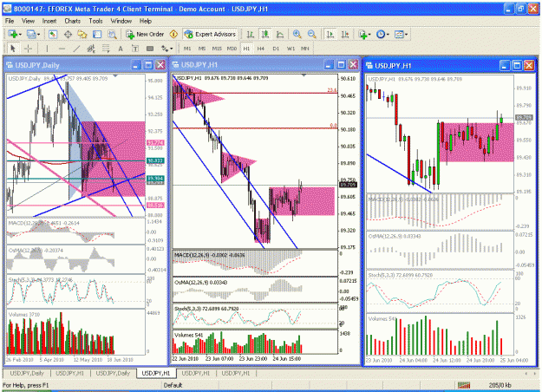Screen dimensions: 542x392
Task: Select the Trendline drawing tool
Action: pyautogui.click(x=76, y=49)
